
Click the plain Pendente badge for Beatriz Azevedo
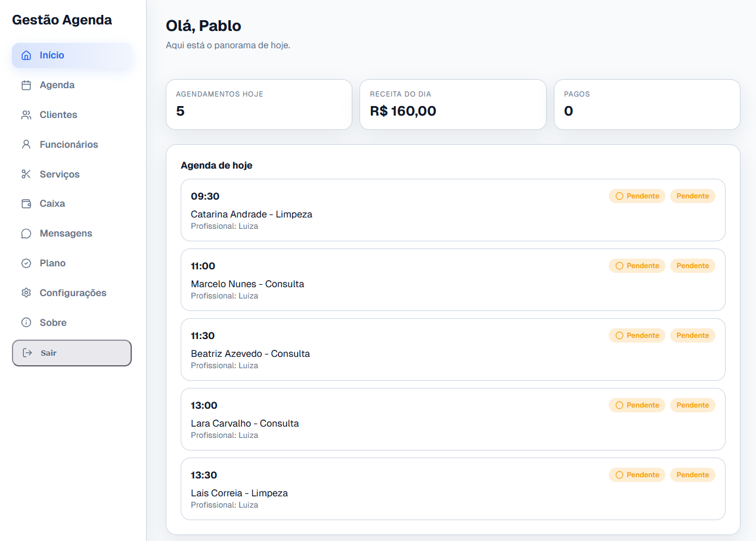click(692, 335)
